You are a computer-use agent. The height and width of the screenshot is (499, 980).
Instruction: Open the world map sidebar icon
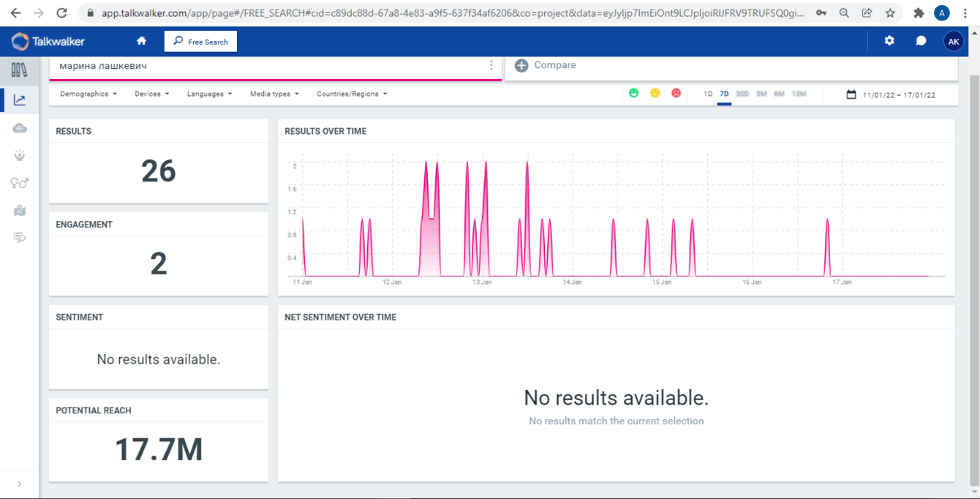(x=20, y=211)
